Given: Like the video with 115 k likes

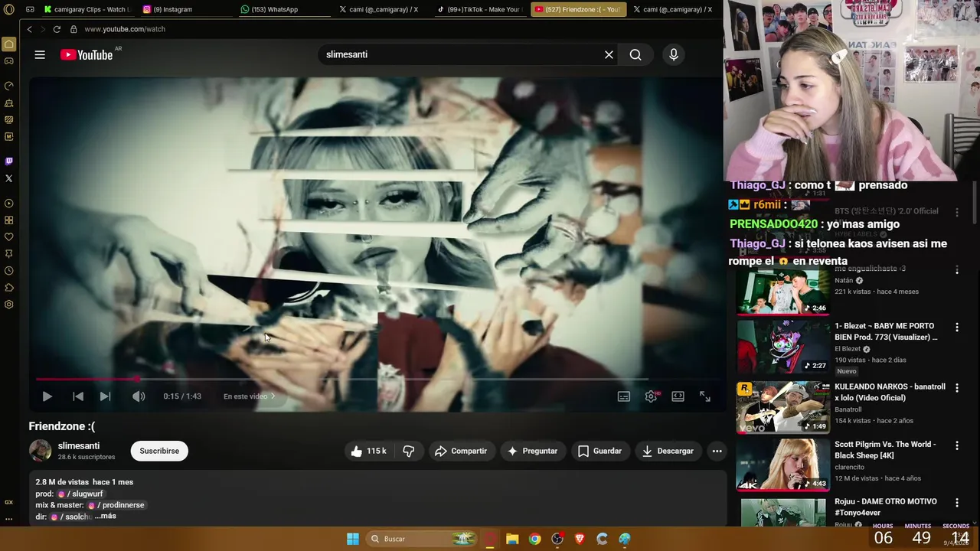Looking at the screenshot, I should (369, 451).
